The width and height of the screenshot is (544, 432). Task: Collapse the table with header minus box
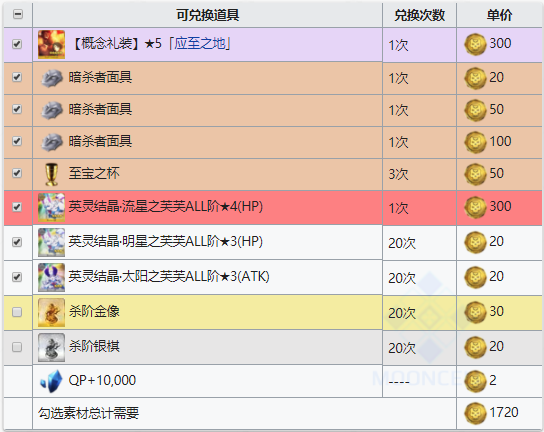pyautogui.click(x=18, y=14)
